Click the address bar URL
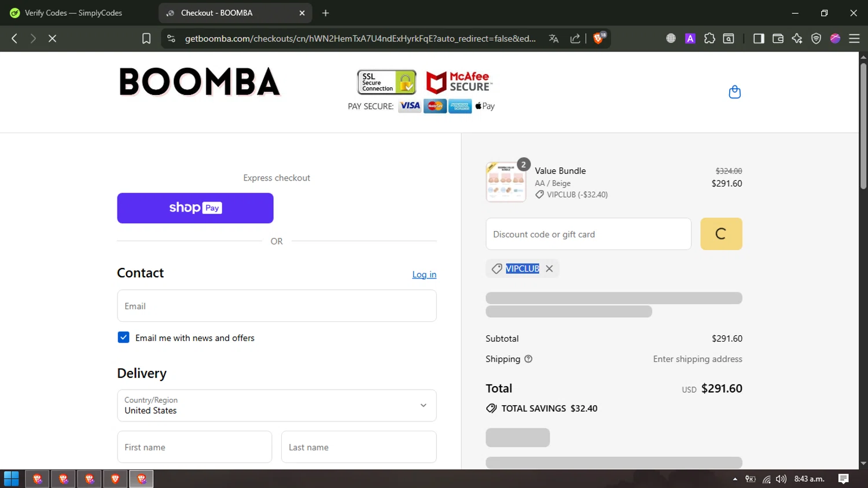 pos(360,38)
